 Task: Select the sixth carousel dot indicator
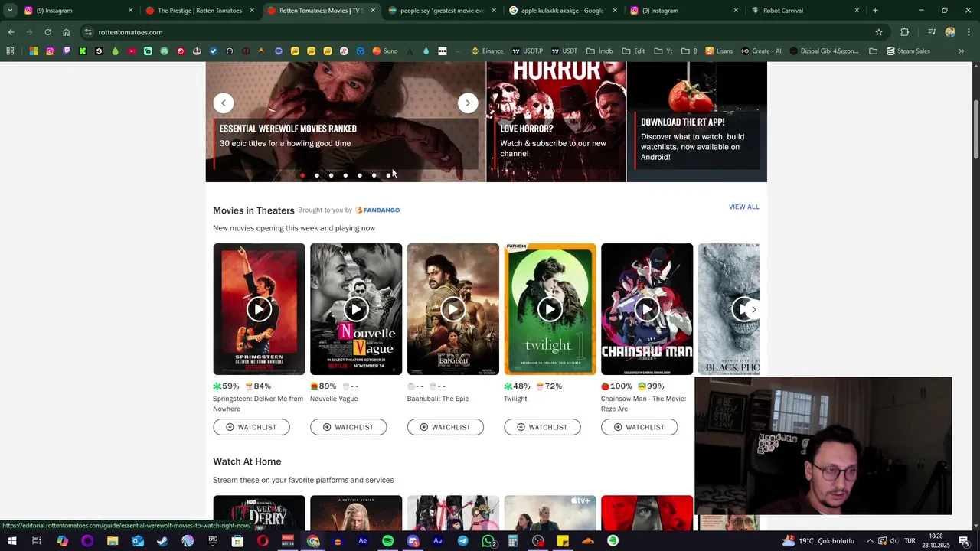(374, 175)
